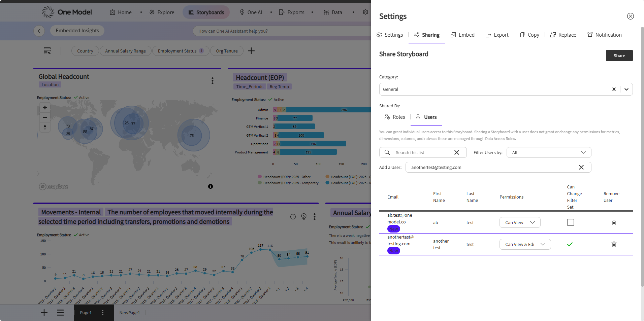Close the Settings panel
Image resolution: width=644 pixels, height=321 pixels.
pyautogui.click(x=630, y=16)
